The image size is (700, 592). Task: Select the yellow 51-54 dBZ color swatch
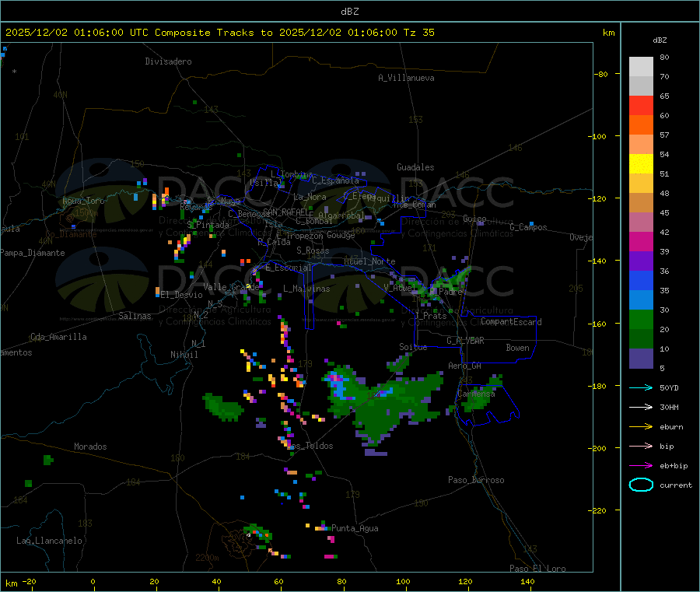[x=641, y=164]
